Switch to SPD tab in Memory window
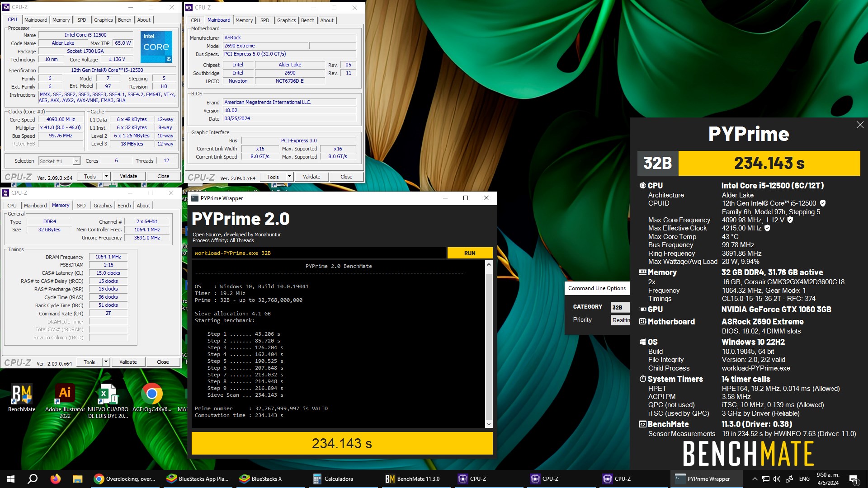The height and width of the screenshot is (488, 868). click(x=81, y=206)
